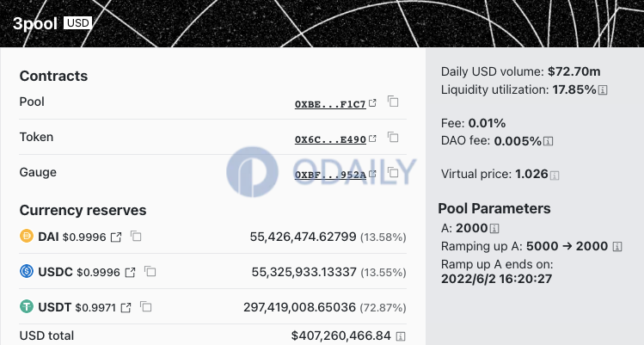Select DAI reserve amount 55,426,474.62799

[x=304, y=237]
